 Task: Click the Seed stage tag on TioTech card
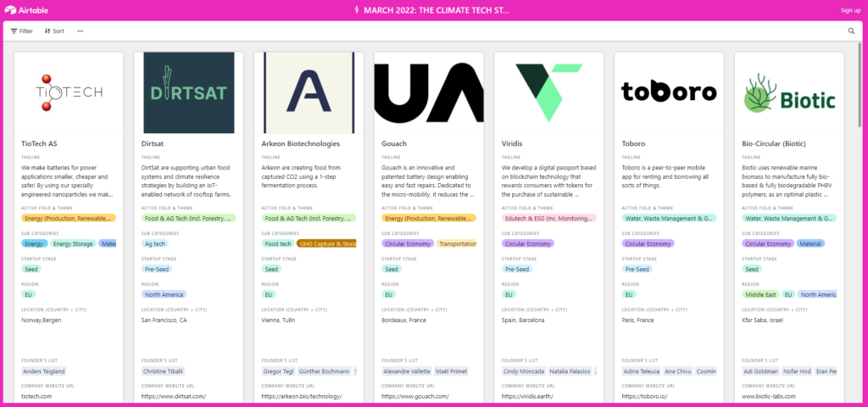click(x=31, y=269)
